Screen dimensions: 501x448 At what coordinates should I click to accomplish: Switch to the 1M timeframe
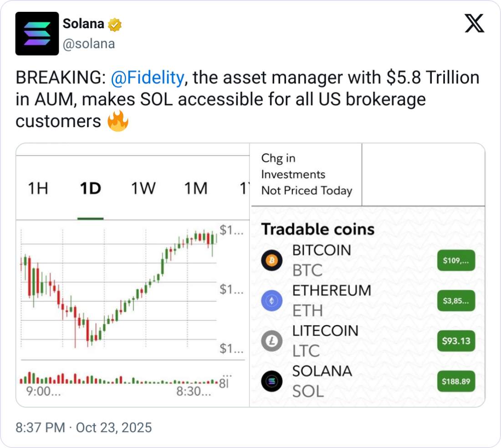point(196,188)
